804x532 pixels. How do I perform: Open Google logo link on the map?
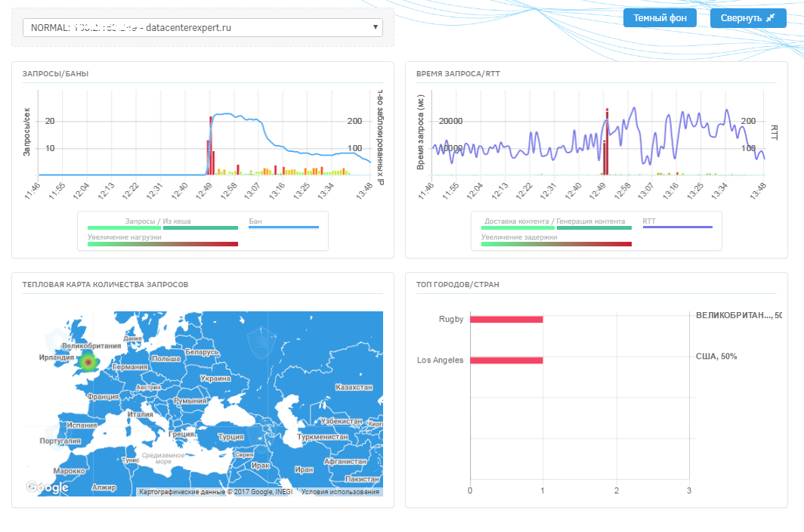48,487
